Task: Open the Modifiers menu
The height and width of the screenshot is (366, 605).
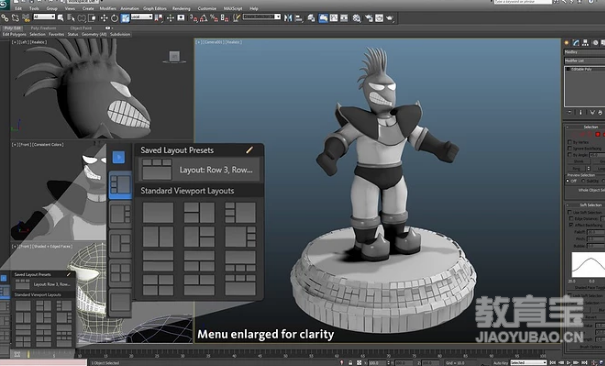Action: [x=108, y=8]
